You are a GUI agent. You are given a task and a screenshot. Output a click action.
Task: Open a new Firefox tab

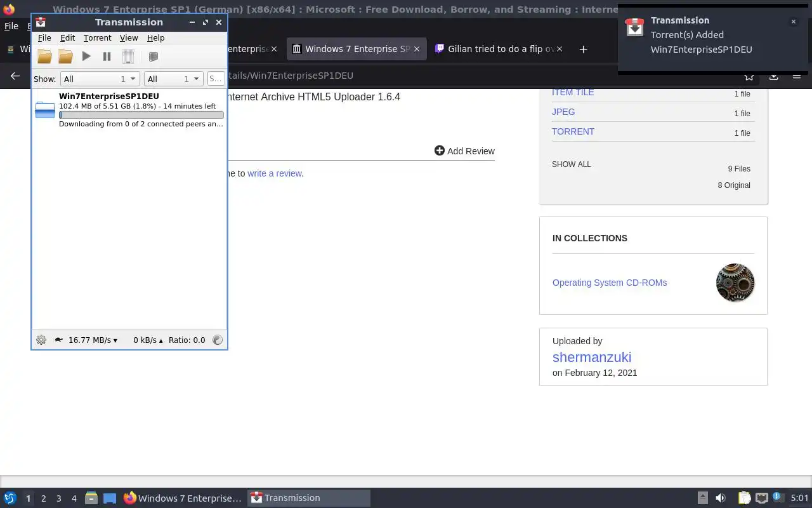pos(583,49)
